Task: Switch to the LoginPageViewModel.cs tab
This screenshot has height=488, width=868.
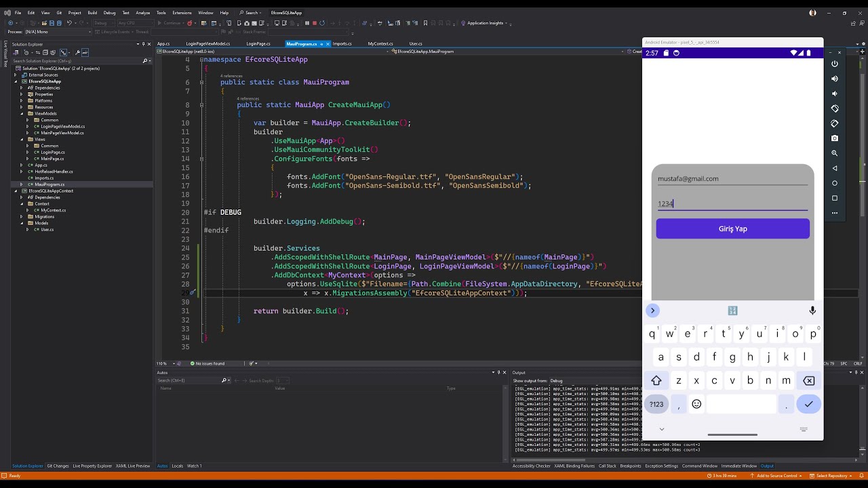Action: 208,43
